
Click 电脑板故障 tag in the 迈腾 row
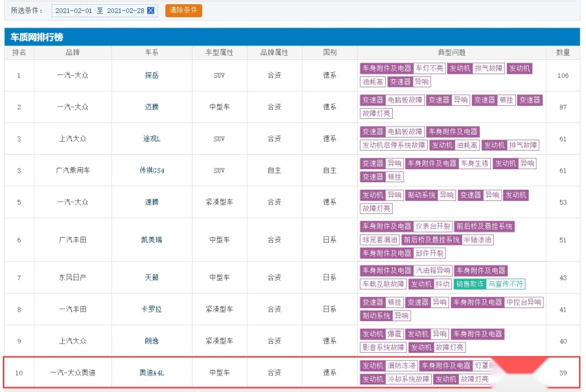click(404, 100)
